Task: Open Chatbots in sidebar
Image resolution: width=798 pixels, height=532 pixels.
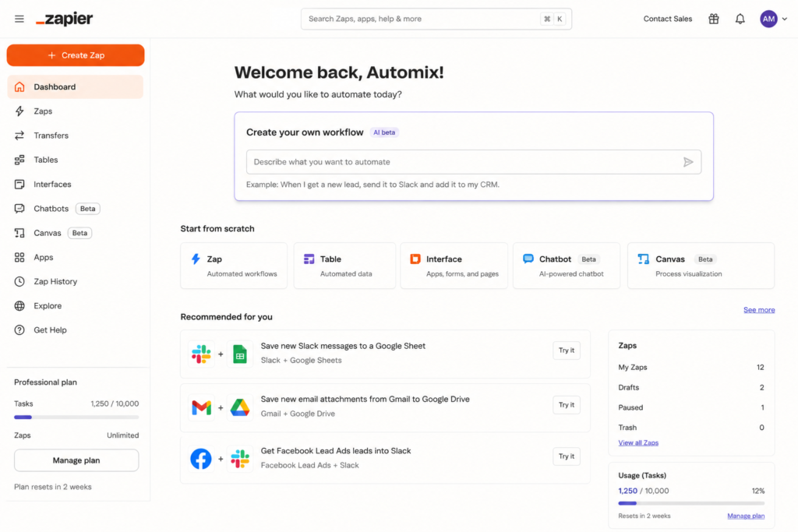Action: coord(76,209)
